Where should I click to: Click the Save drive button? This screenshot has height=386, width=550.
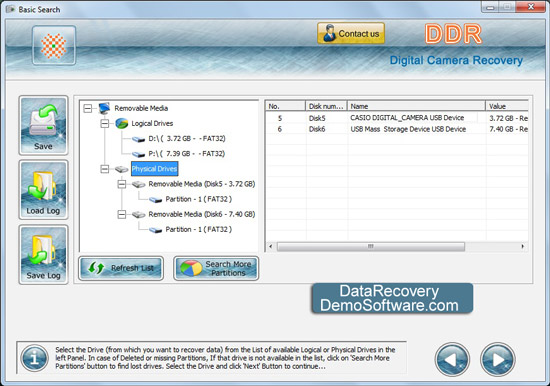click(43, 125)
